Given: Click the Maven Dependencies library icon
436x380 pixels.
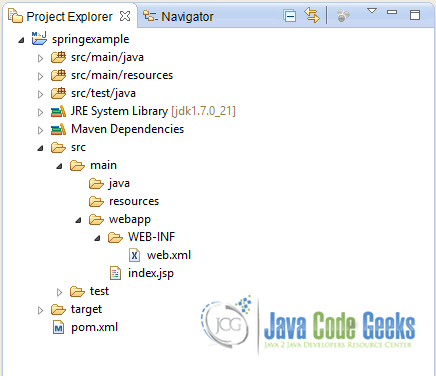Looking at the screenshot, I should 58,129.
